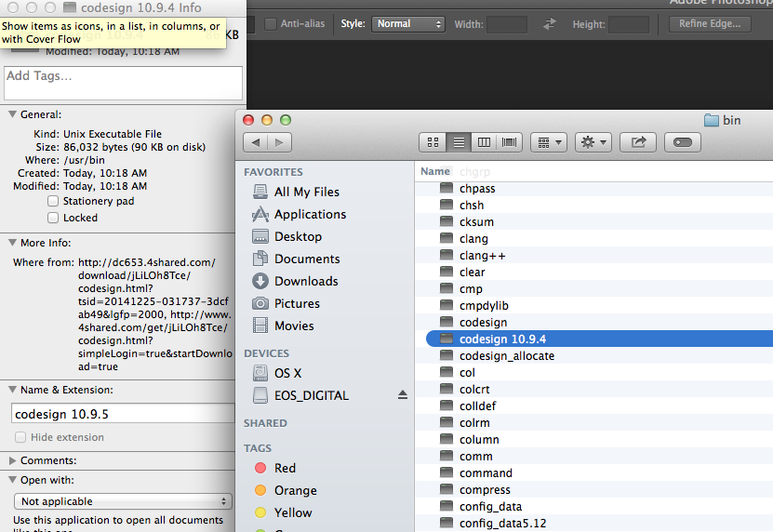Select the chpass file

point(593,189)
